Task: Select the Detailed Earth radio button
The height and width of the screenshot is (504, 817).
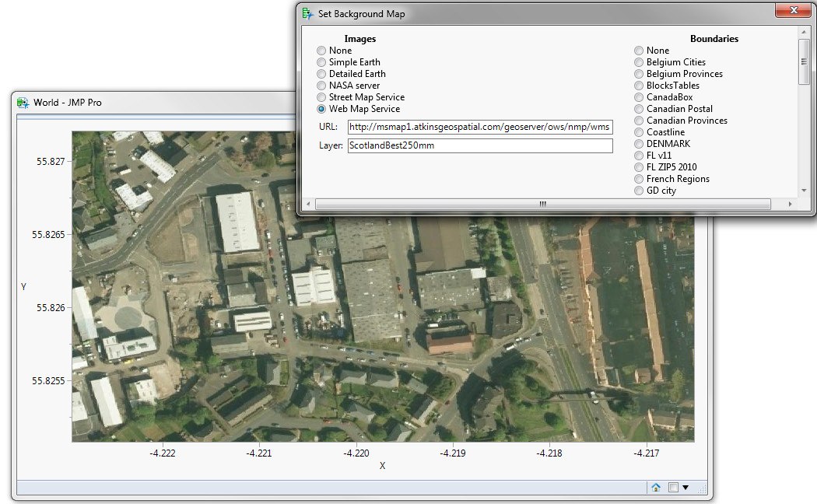Action: (321, 74)
